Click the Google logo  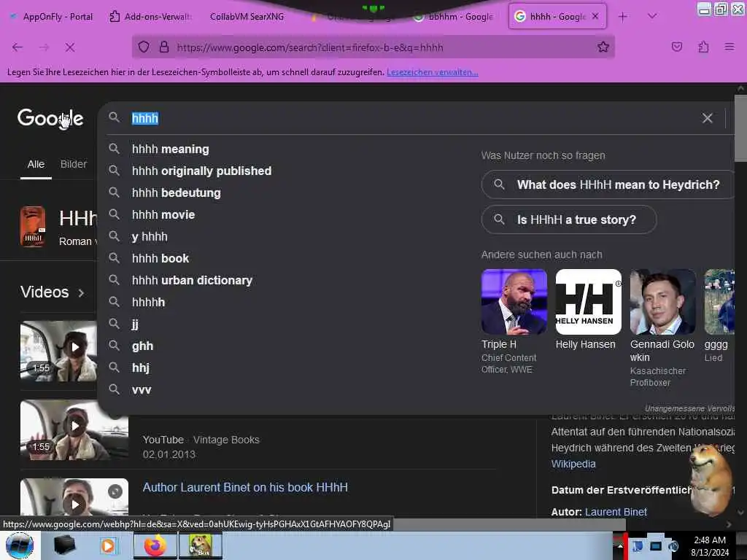click(50, 118)
